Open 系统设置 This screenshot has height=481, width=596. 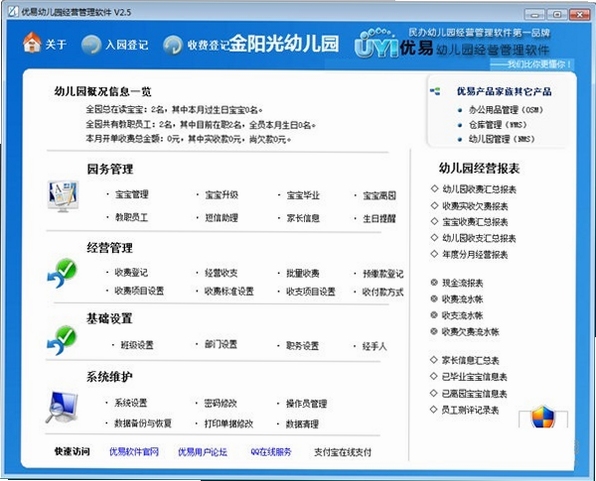click(131, 403)
